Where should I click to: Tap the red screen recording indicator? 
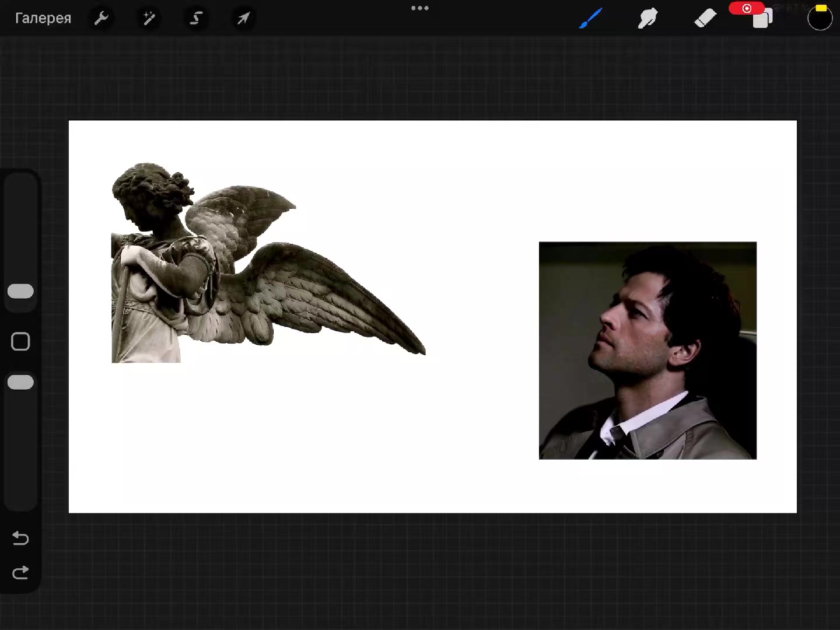point(747,8)
